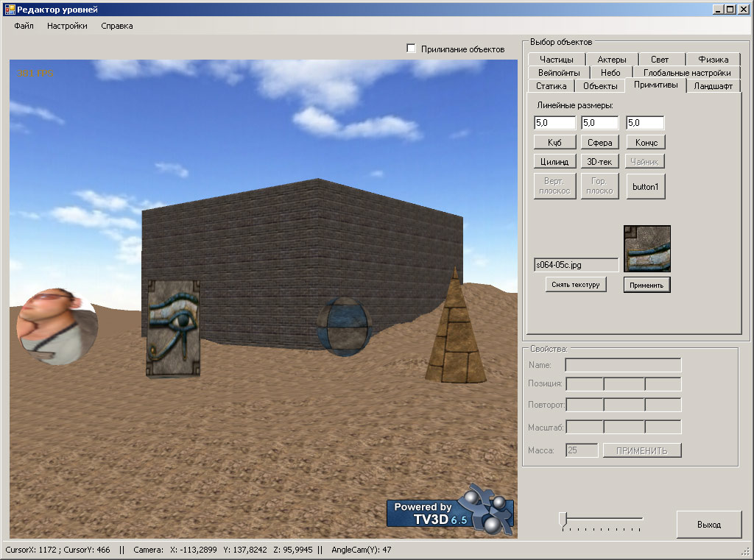Switch to the Частицы tab

[x=557, y=59]
